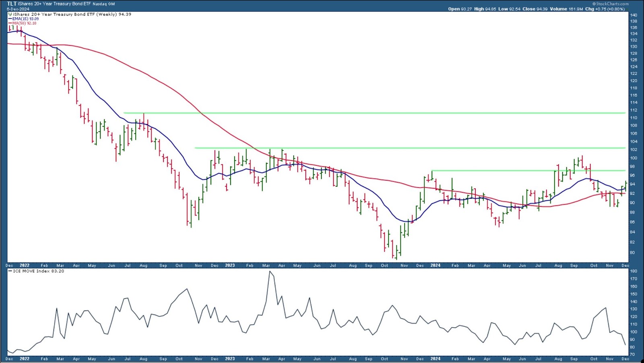Click the 'Chg +0.75 (+0.80%)' value

tap(605, 9)
